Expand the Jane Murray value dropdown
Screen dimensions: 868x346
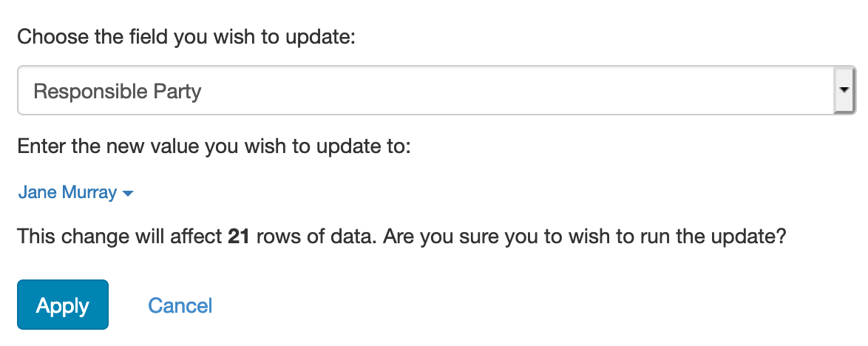[x=74, y=193]
